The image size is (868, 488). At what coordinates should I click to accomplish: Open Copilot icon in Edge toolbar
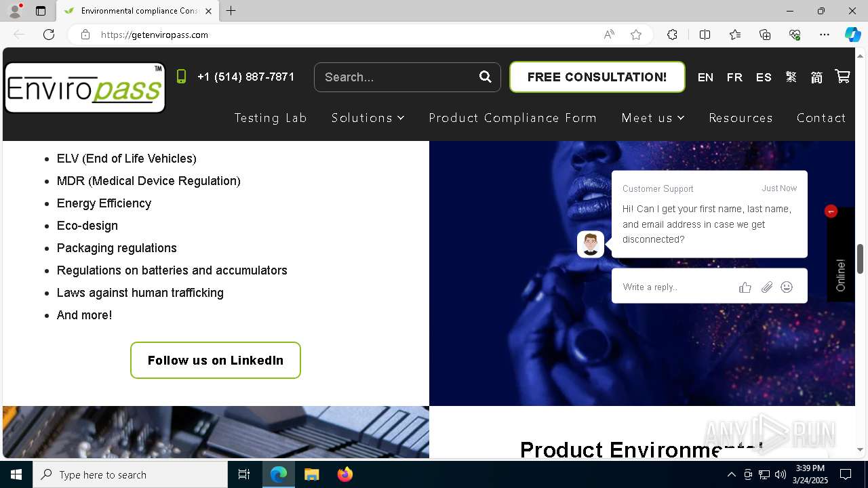852,35
